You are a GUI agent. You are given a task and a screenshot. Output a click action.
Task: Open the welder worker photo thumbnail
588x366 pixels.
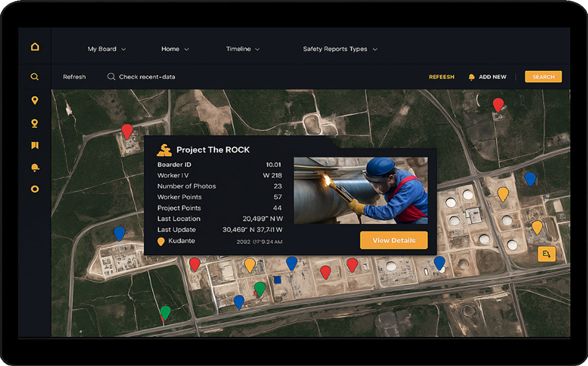pos(360,190)
